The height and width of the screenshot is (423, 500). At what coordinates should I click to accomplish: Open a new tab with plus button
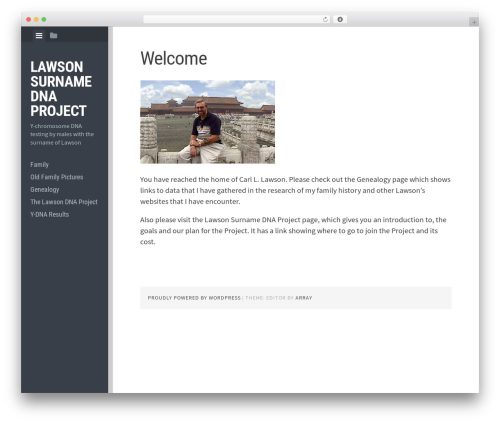(474, 22)
